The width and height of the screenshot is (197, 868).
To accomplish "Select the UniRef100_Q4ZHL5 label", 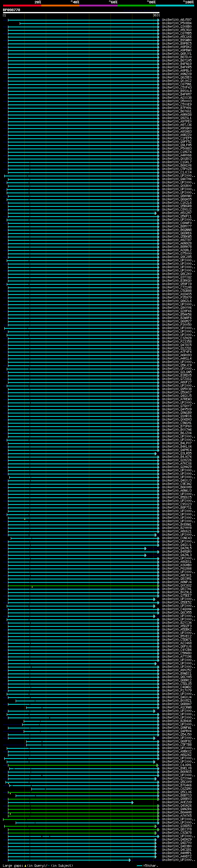I will (177, 548).
